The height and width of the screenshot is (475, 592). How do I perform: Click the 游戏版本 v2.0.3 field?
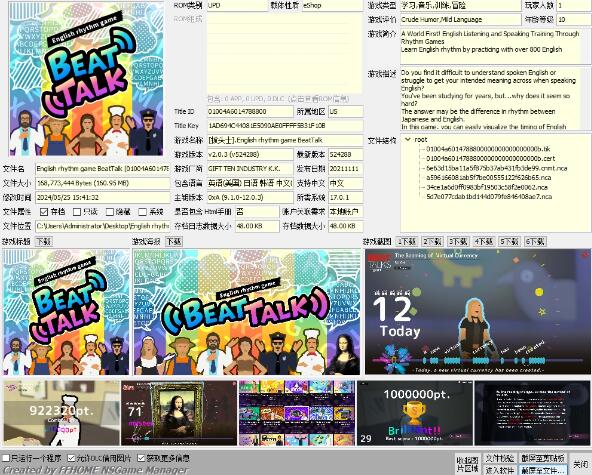(250, 154)
